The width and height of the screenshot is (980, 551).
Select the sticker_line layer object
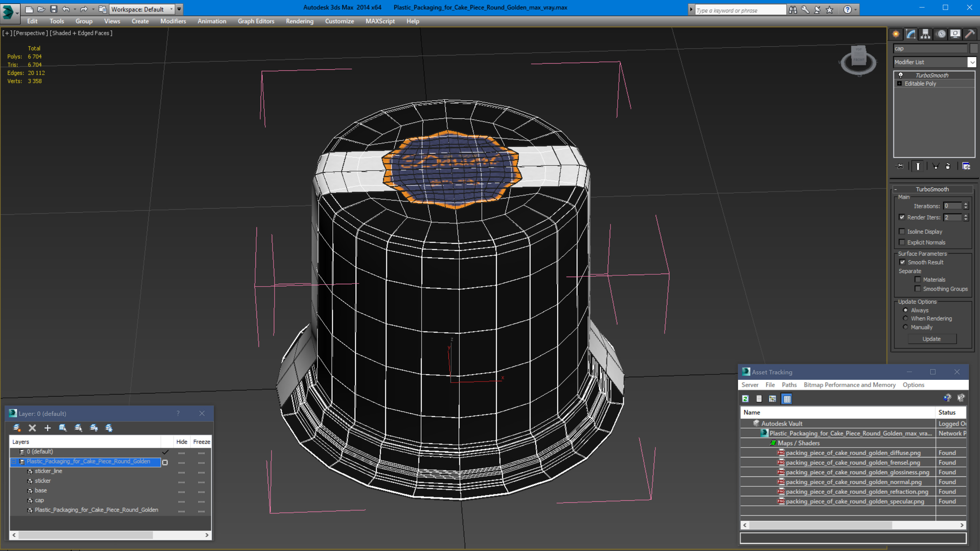click(48, 471)
